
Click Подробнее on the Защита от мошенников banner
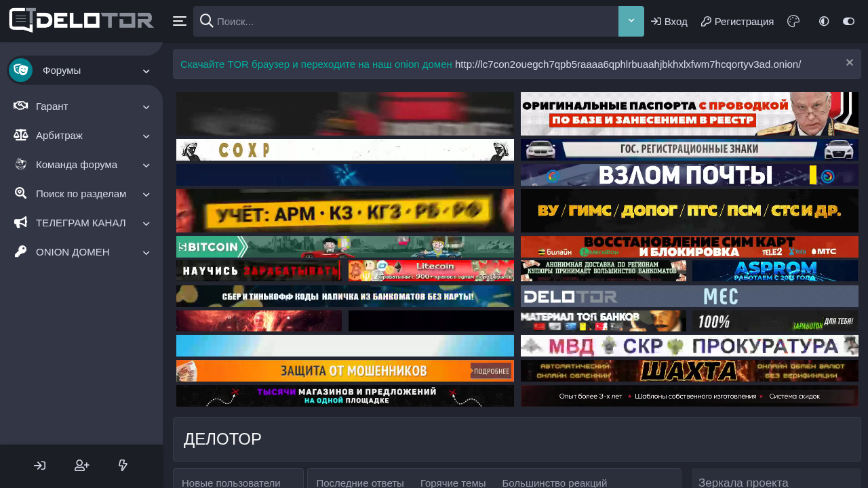(x=492, y=371)
